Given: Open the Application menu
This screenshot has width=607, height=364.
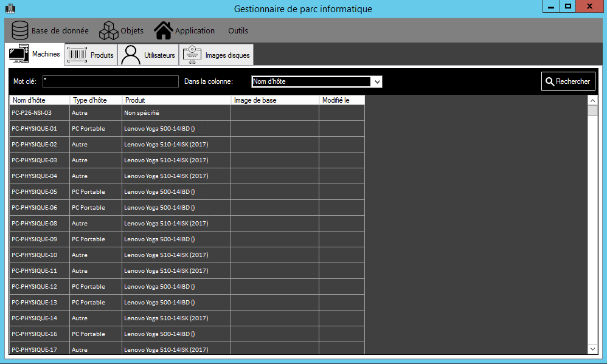Looking at the screenshot, I should pos(184,30).
